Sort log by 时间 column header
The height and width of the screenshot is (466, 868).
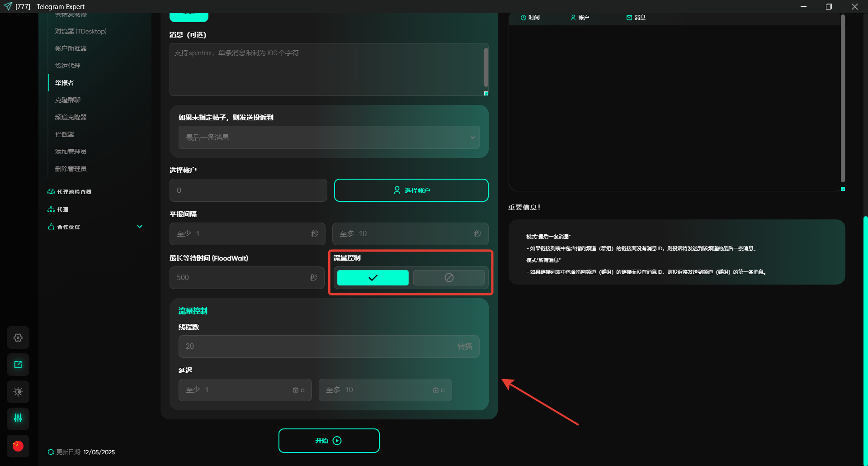[530, 18]
